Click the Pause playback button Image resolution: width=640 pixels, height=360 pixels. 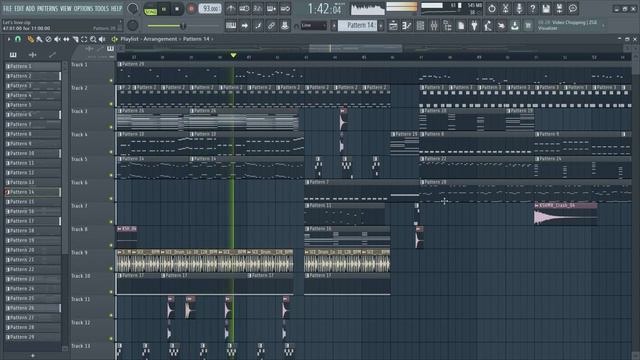164,9
